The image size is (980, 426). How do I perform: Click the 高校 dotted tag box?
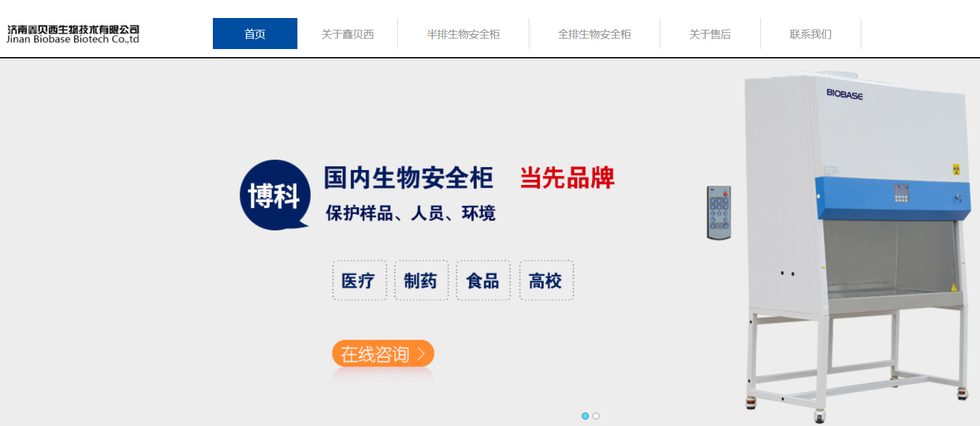(x=546, y=281)
